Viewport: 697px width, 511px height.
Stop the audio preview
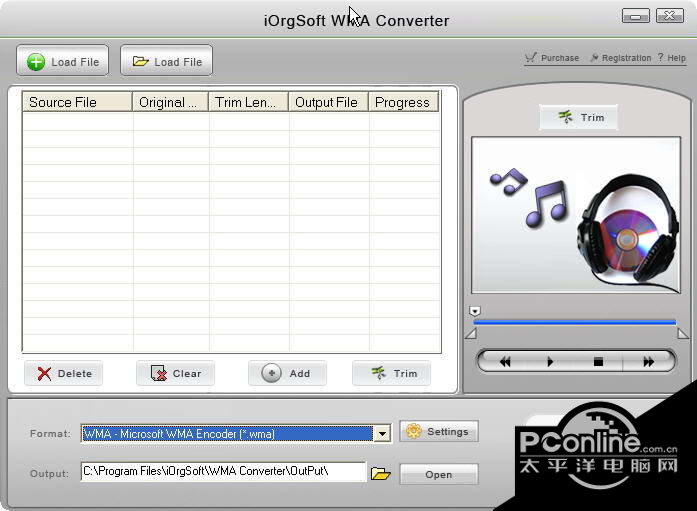[598, 362]
